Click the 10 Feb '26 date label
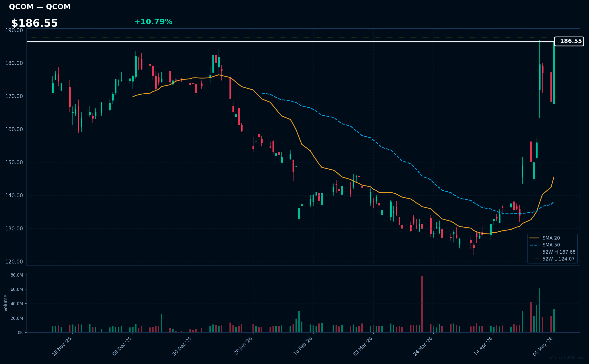 click(303, 346)
